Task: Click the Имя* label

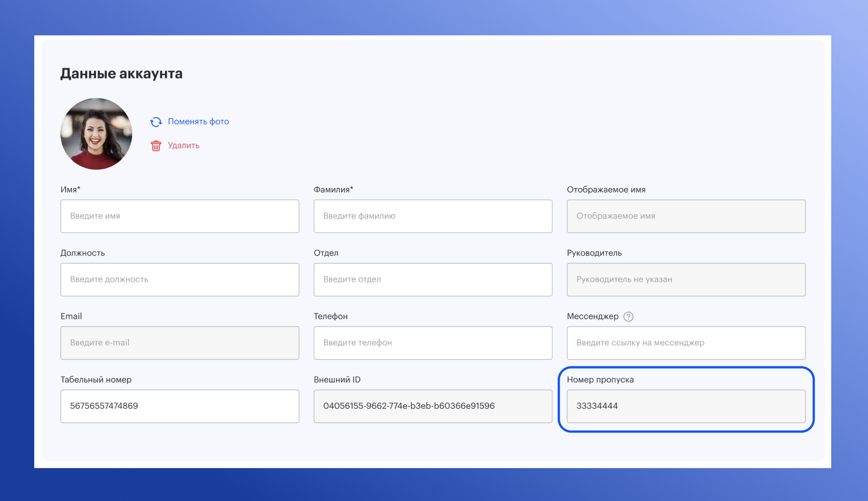Action: [70, 190]
